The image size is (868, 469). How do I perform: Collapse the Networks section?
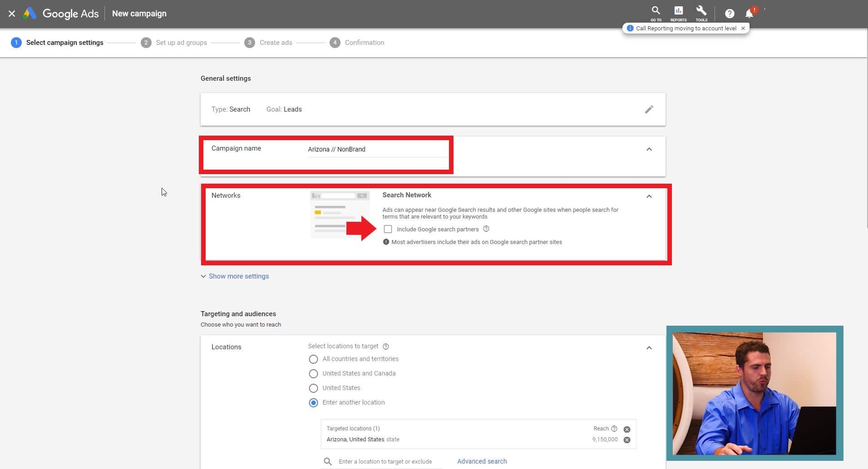(649, 196)
